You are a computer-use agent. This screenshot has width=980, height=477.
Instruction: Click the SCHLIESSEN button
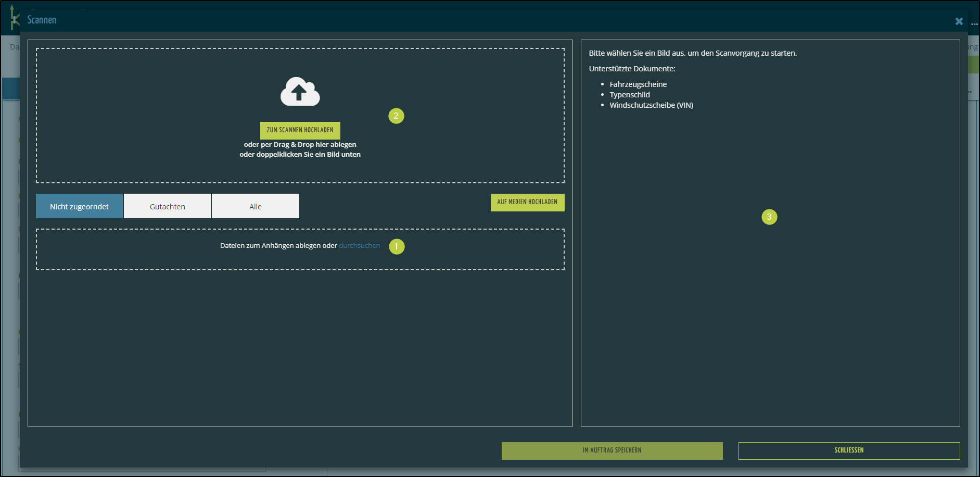(848, 450)
